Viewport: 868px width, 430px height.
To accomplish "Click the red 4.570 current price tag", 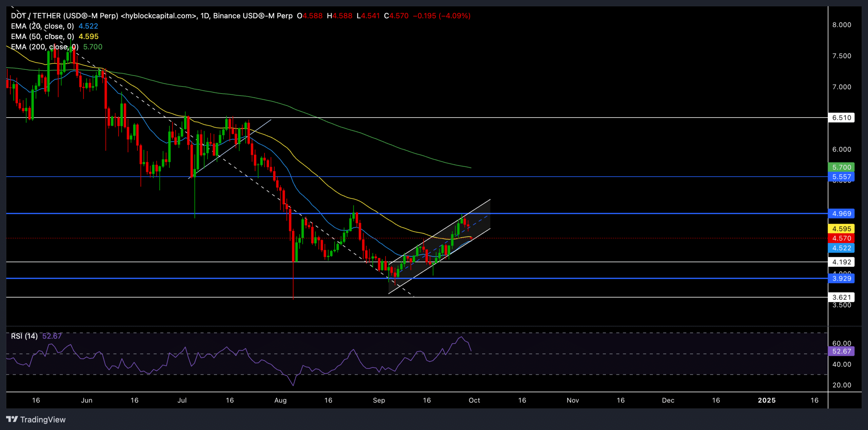I will click(841, 238).
